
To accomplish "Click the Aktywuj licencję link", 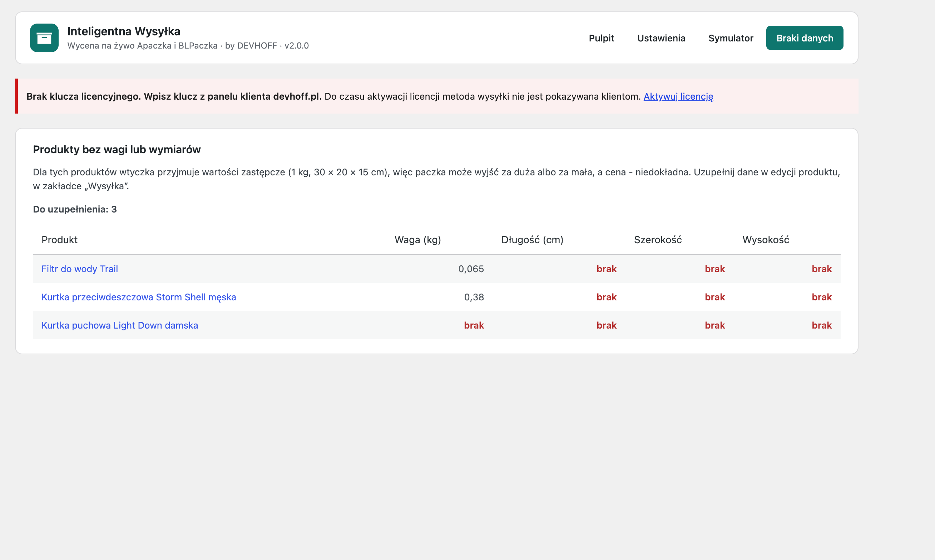I will coord(678,96).
